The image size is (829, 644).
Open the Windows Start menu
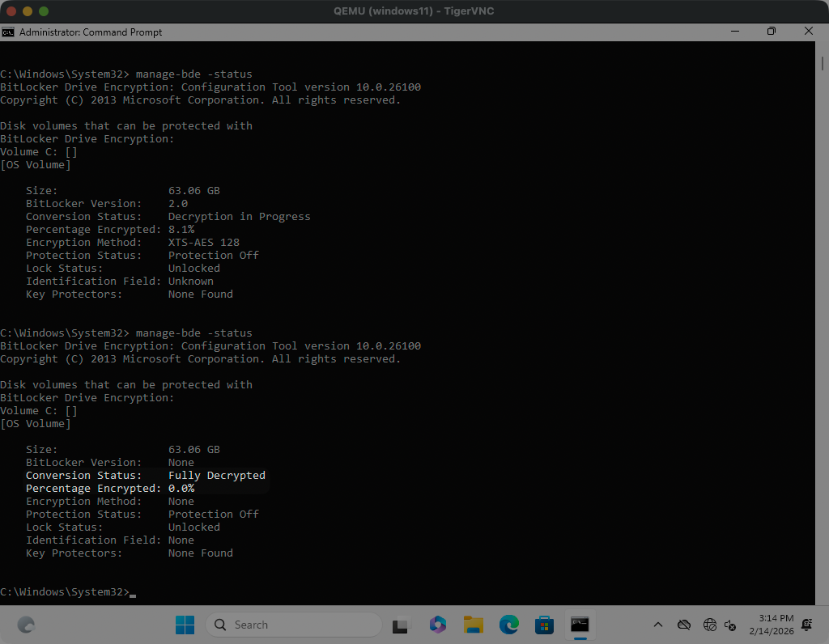point(185,625)
